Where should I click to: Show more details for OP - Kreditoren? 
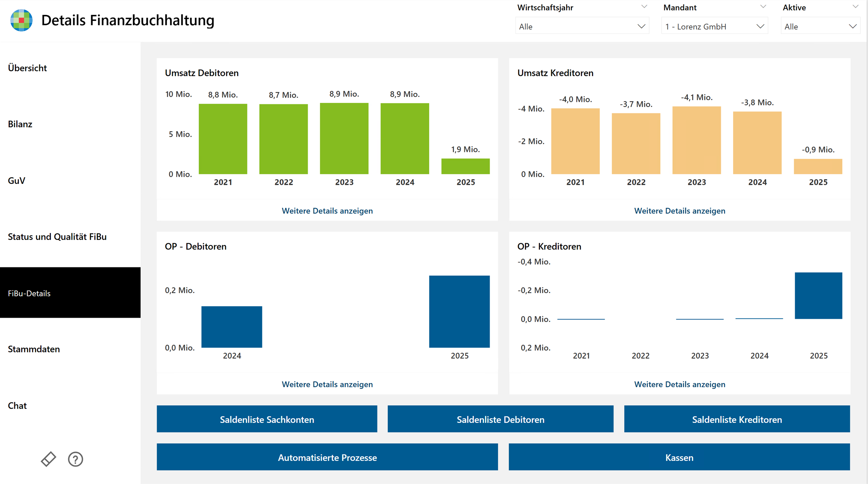679,384
